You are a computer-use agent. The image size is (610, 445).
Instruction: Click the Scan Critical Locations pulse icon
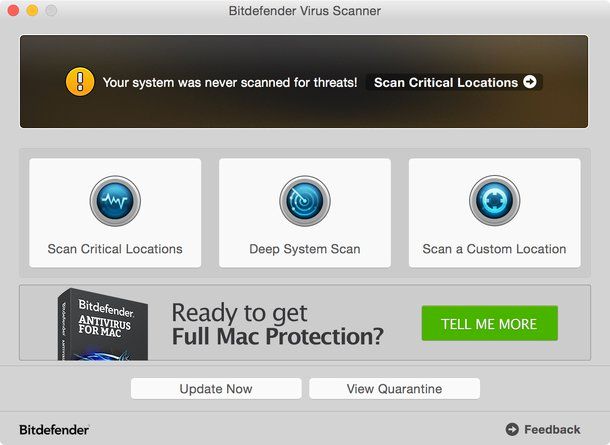point(115,201)
